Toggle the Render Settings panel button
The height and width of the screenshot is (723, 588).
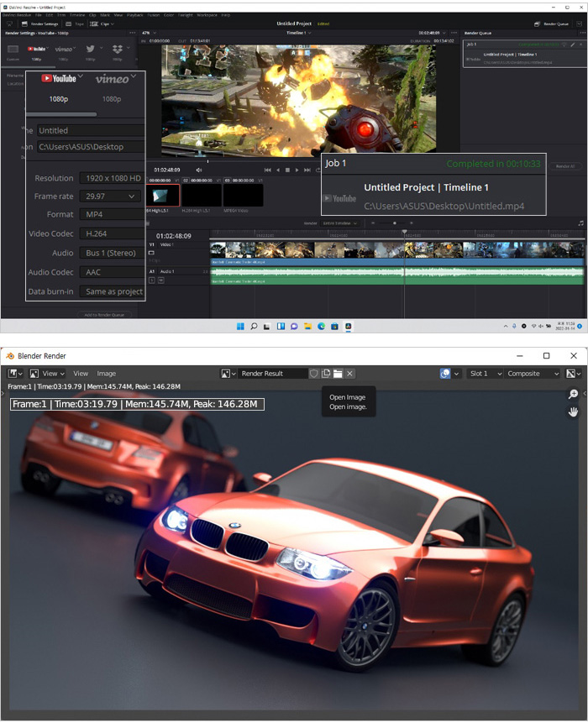point(40,24)
